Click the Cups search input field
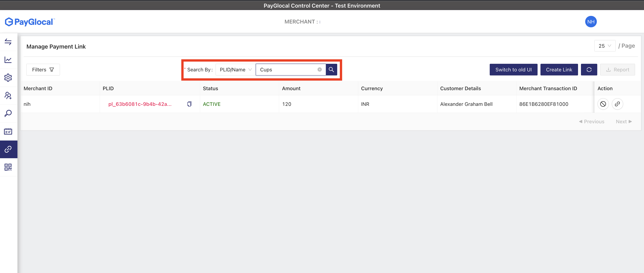644x273 pixels. click(x=288, y=70)
